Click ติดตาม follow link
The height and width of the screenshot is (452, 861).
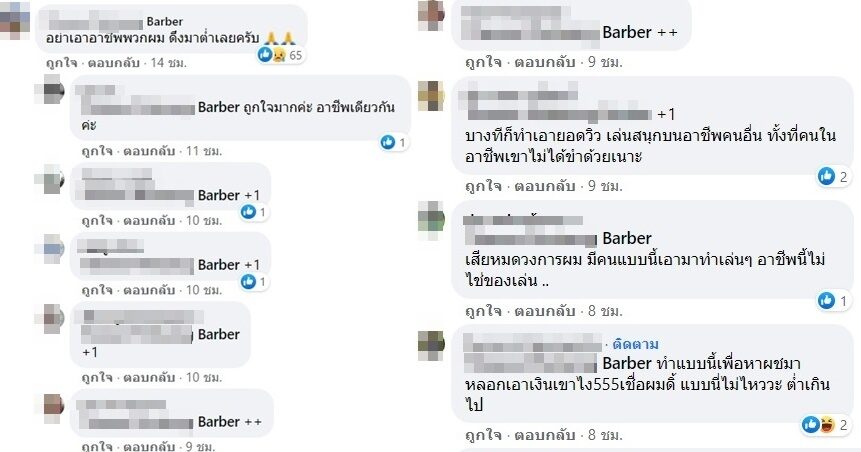(636, 344)
